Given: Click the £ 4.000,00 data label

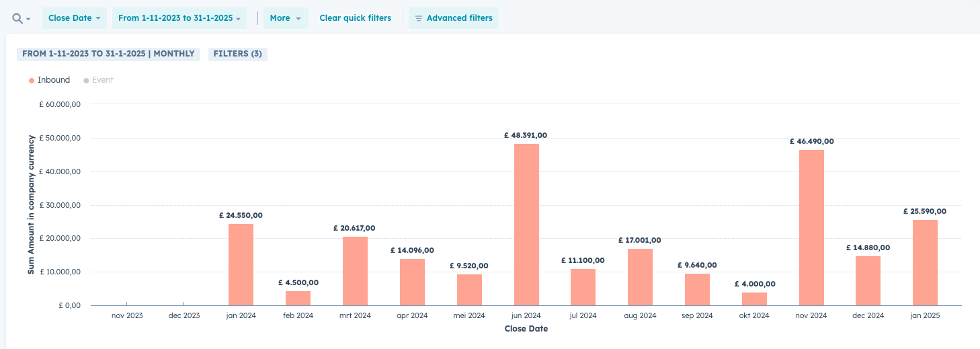Looking at the screenshot, I should [754, 284].
